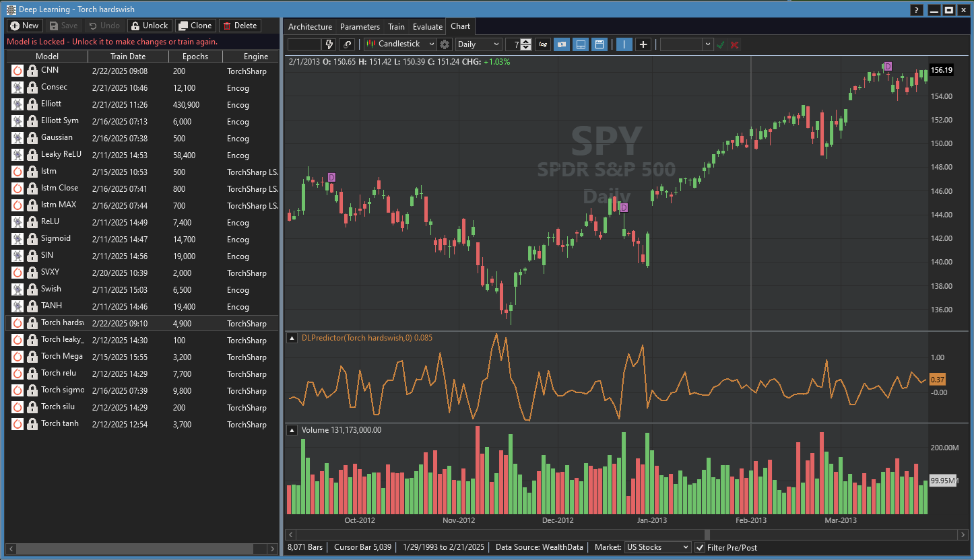Screen dimensions: 974x560
Task: Click the lock icon of TANH model
Action: [32, 306]
